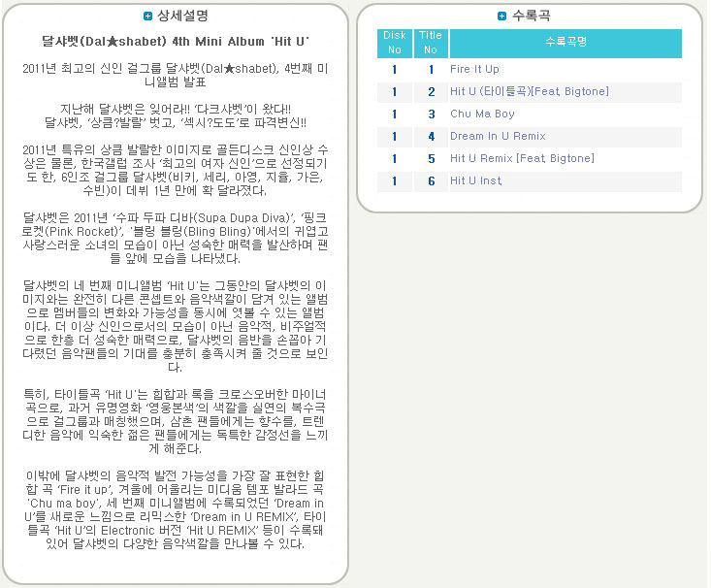Click title number 2 in the Hit U row
The height and width of the screenshot is (588, 711).
pos(431,91)
